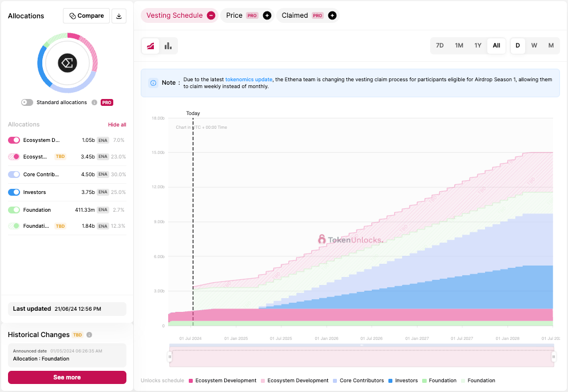Click the Historical Changes heading
This screenshot has height=392, width=568.
pos(39,335)
